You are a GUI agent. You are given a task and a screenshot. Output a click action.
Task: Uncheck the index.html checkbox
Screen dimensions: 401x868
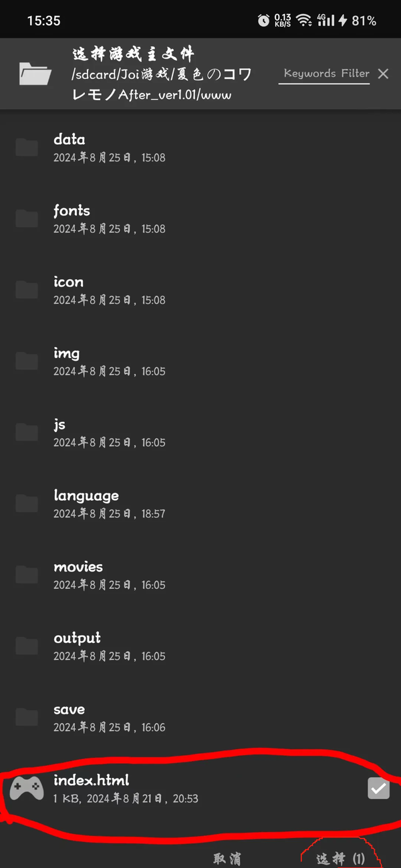click(378, 789)
